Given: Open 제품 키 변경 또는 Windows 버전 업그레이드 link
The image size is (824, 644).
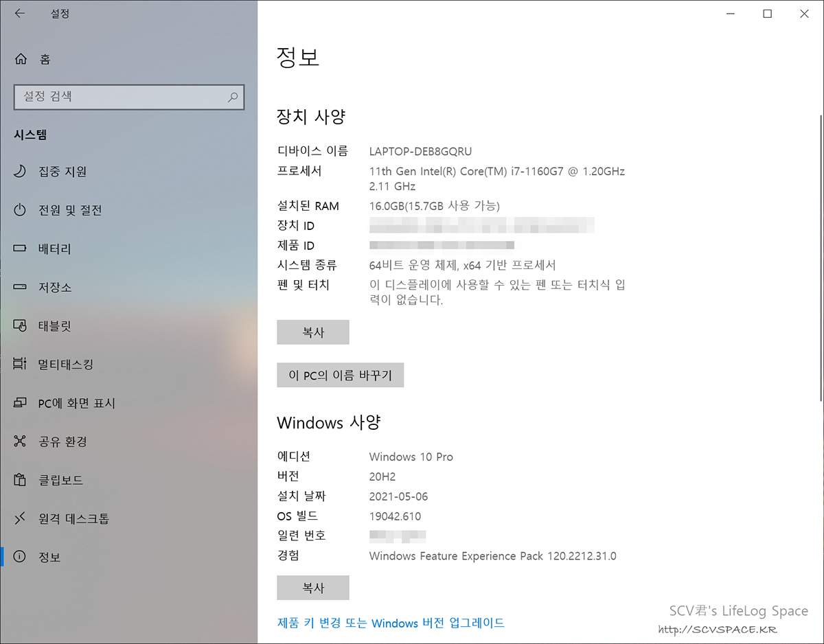Looking at the screenshot, I should click(x=391, y=623).
